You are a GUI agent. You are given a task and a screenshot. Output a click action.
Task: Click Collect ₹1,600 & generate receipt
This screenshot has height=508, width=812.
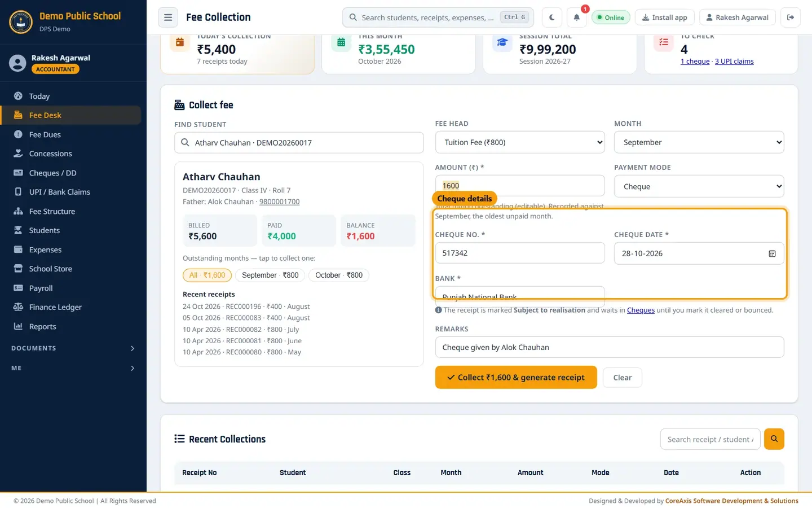coord(516,377)
